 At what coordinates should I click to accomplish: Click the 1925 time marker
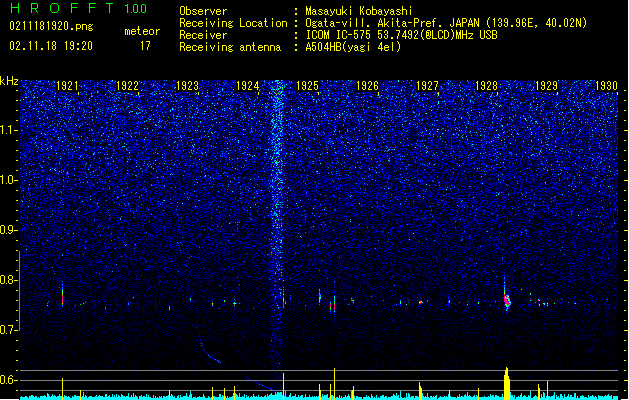[307, 86]
